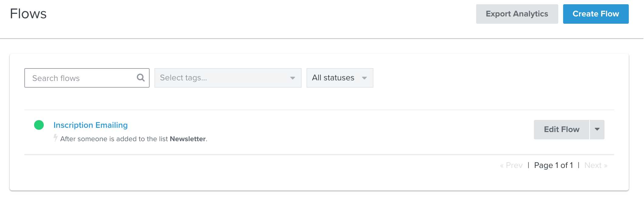Open the All statuses filter

coord(340,78)
